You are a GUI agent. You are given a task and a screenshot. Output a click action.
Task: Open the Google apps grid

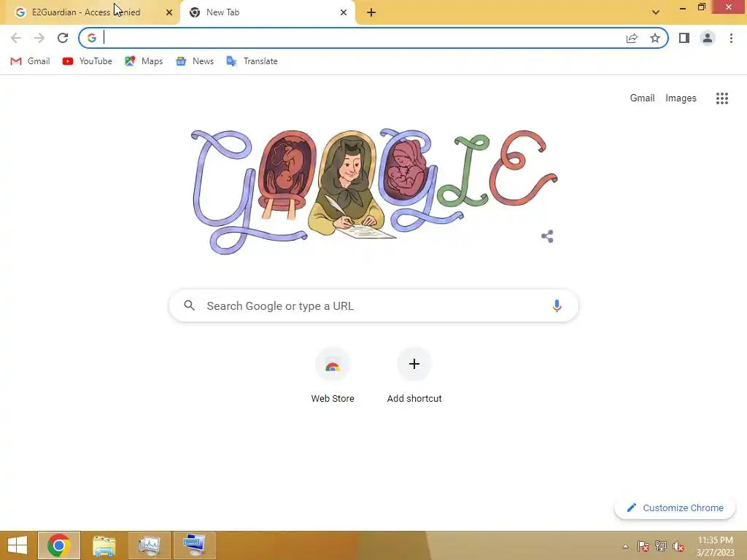[722, 98]
